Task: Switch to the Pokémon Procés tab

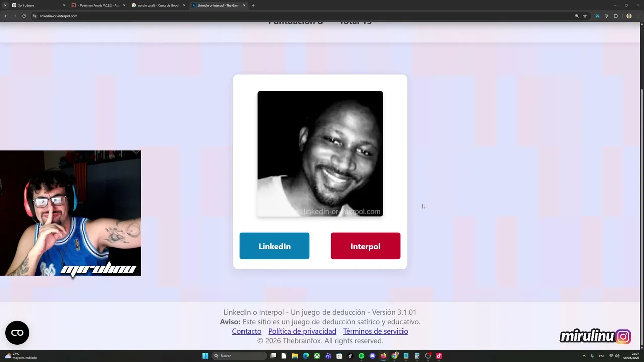Action: pos(99,5)
